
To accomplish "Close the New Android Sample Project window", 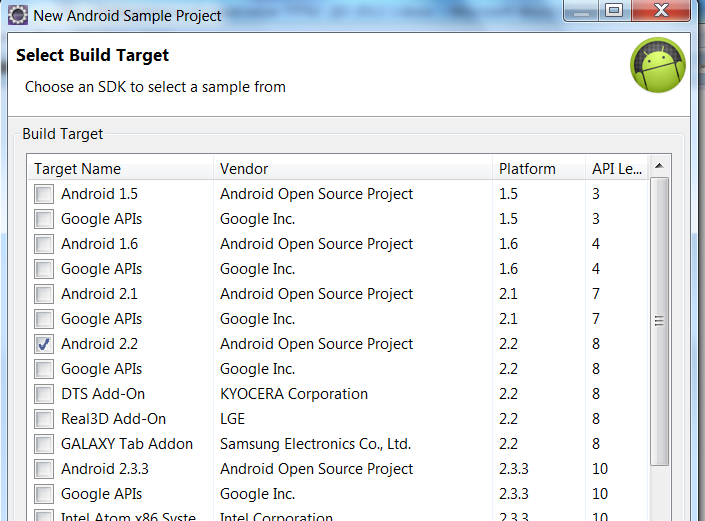I will click(x=661, y=11).
